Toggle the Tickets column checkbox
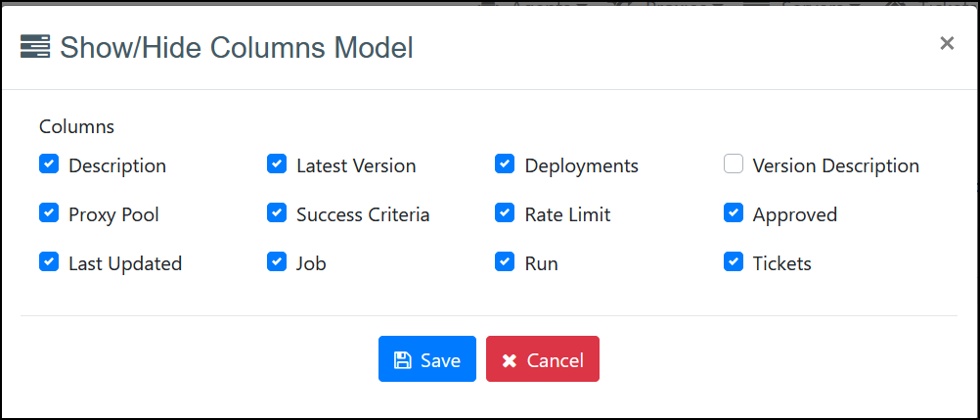Screen dimensions: 980x420 734,262
